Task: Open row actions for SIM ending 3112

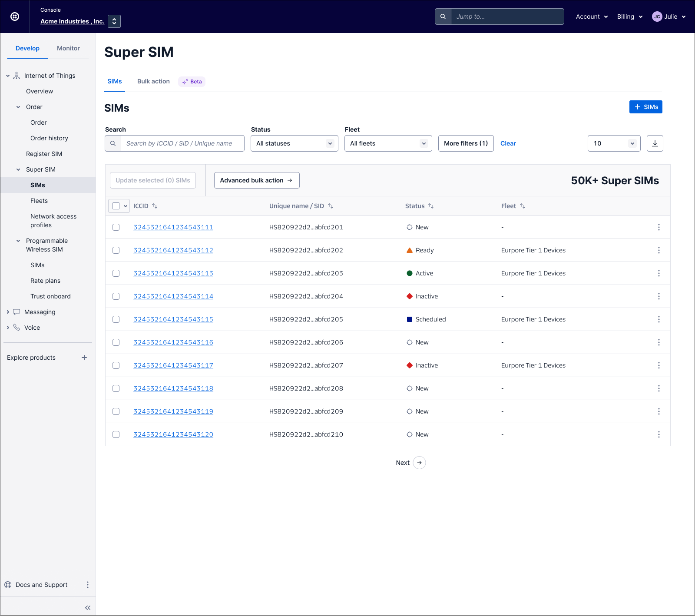Action: click(659, 250)
